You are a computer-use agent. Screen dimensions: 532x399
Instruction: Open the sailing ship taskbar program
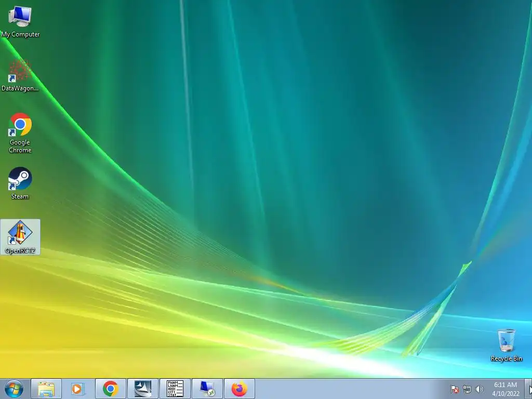coord(143,389)
